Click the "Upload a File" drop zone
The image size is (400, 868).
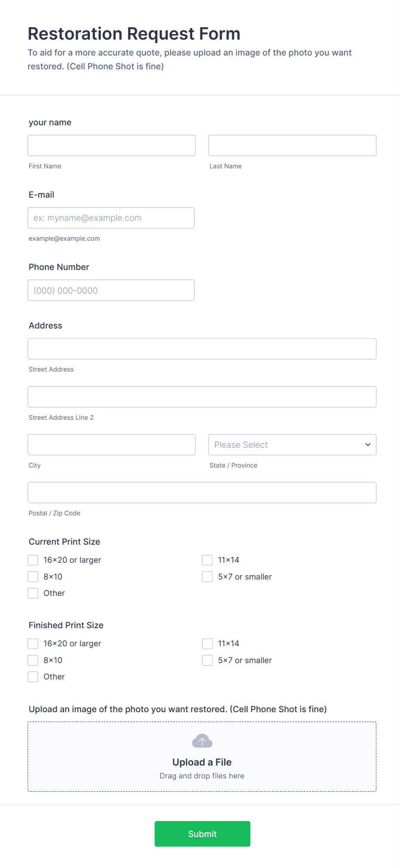[x=202, y=762]
